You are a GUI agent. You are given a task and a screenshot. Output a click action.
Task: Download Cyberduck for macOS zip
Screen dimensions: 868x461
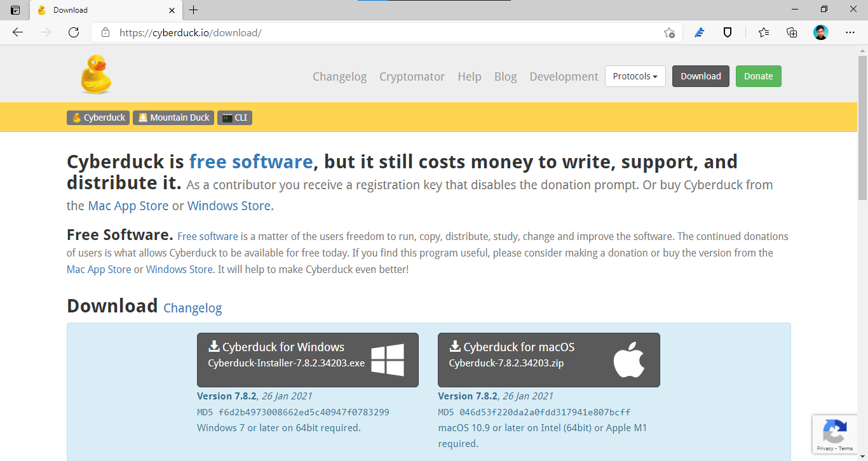pyautogui.click(x=549, y=360)
